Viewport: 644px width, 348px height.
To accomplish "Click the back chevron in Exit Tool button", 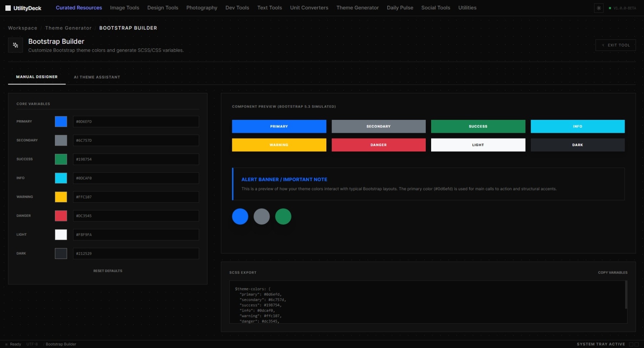I will coord(603,45).
